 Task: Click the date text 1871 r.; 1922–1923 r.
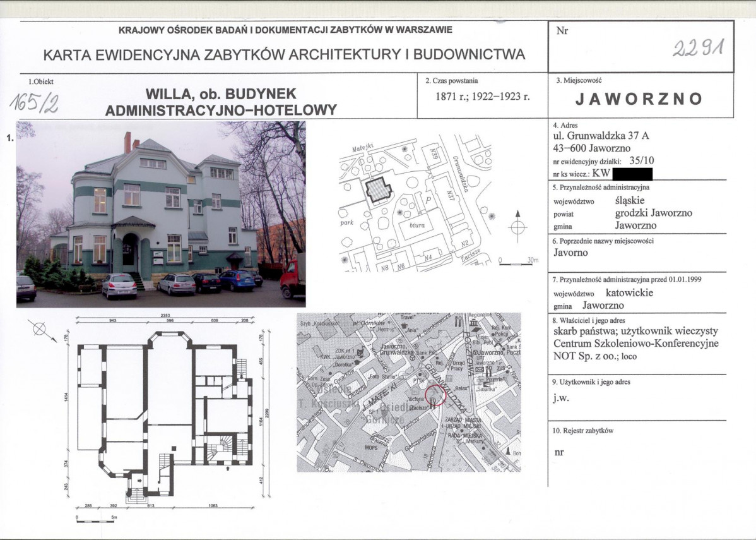tap(482, 97)
